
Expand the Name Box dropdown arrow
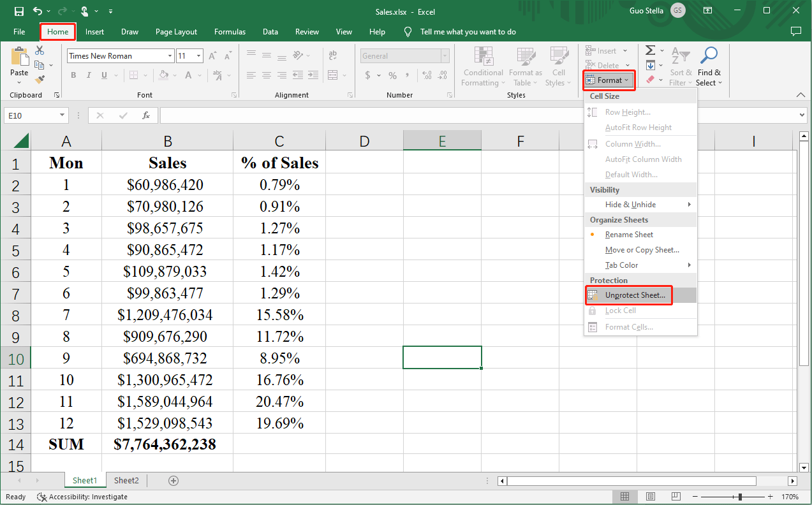(63, 115)
